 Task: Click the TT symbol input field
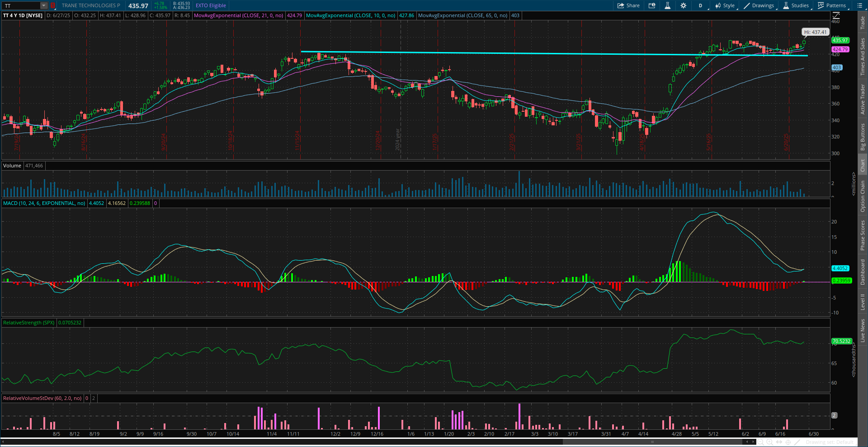pyautogui.click(x=21, y=5)
